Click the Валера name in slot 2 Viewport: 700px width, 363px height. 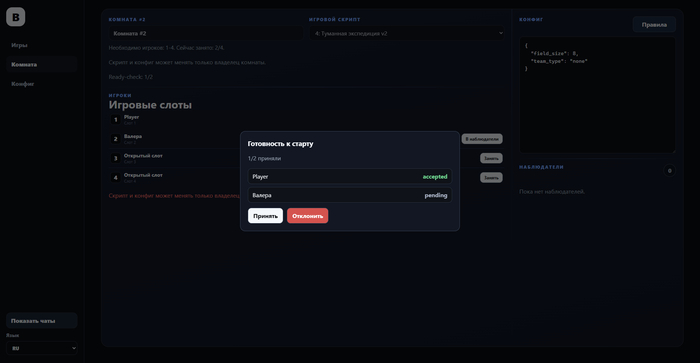click(133, 136)
